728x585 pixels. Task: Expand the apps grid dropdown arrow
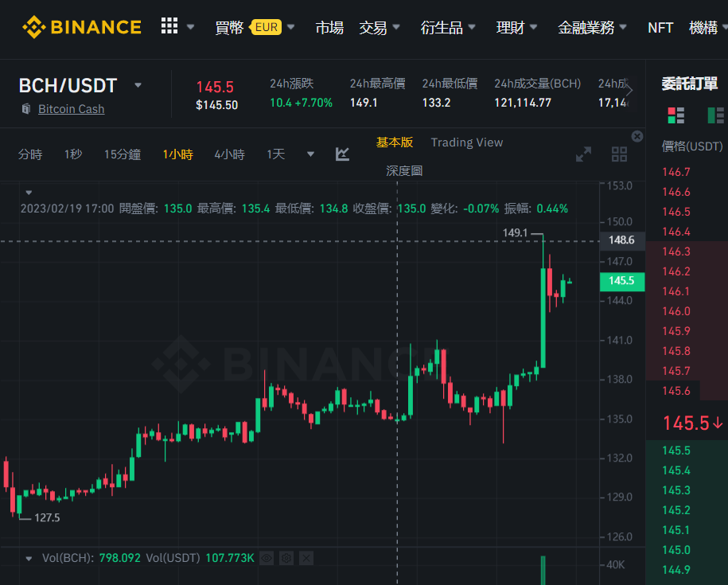pyautogui.click(x=190, y=27)
